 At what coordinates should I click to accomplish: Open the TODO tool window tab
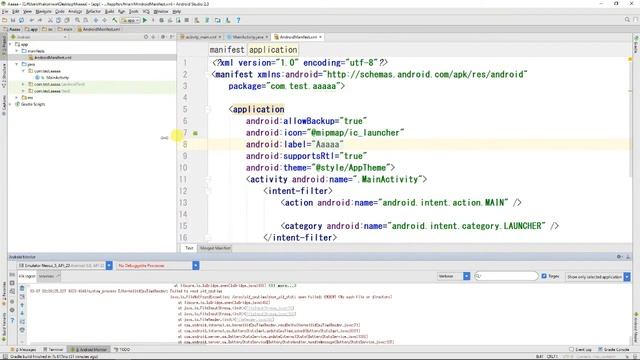click(x=122, y=350)
